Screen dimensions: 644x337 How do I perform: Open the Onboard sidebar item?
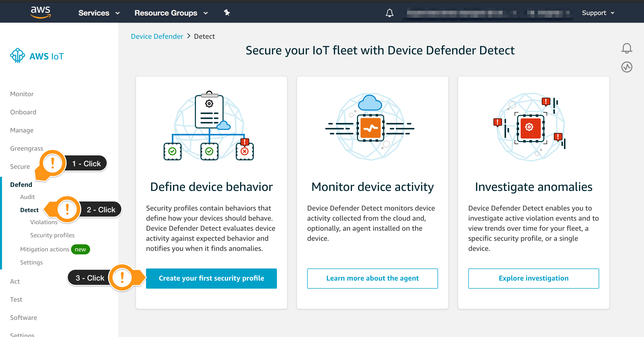(x=23, y=112)
